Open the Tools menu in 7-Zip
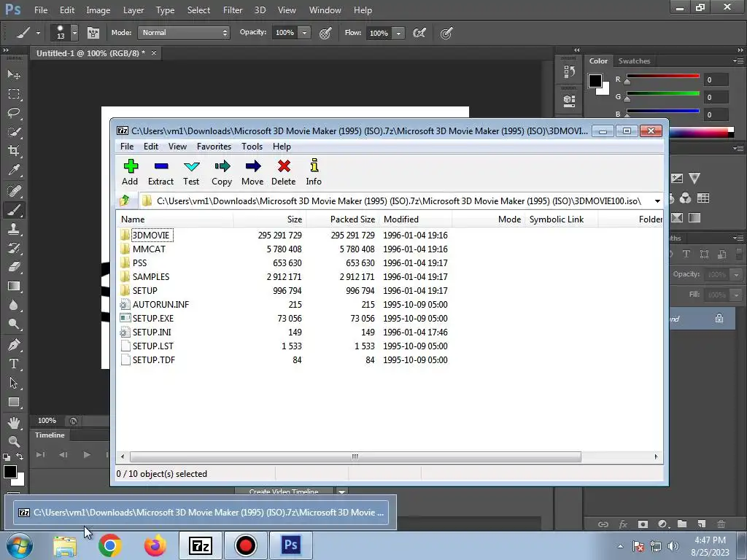 [252, 147]
